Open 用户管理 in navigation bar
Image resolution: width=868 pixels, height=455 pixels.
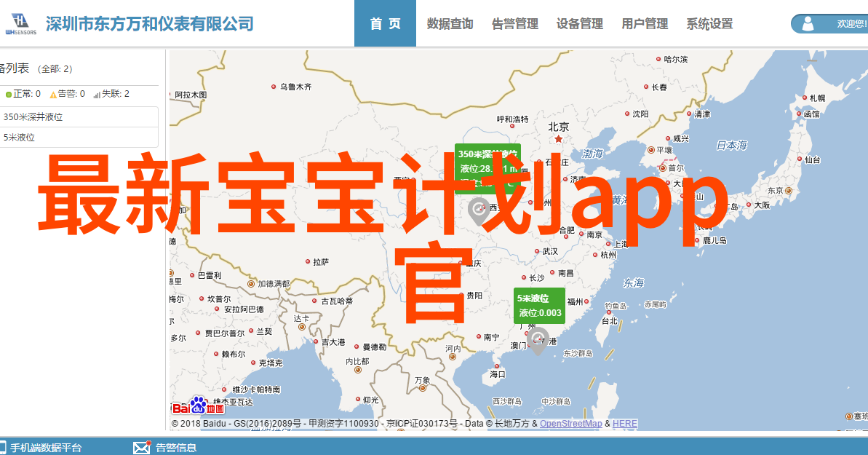[x=645, y=24]
